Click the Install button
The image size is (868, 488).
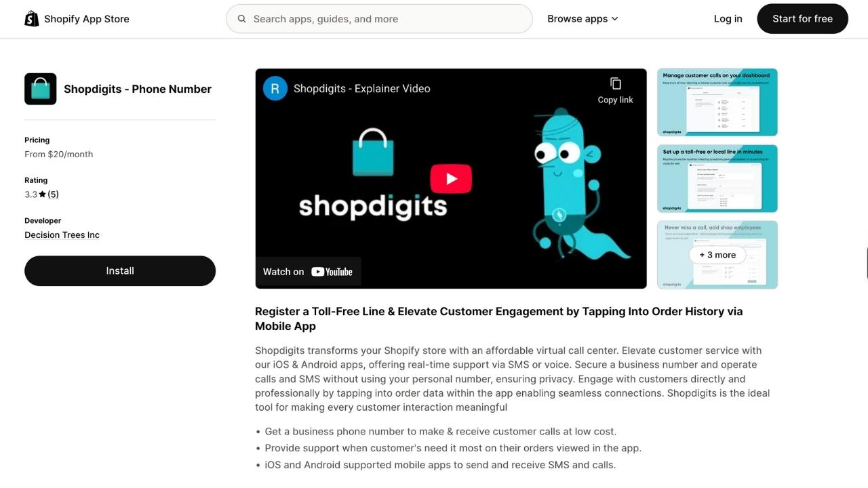point(120,271)
